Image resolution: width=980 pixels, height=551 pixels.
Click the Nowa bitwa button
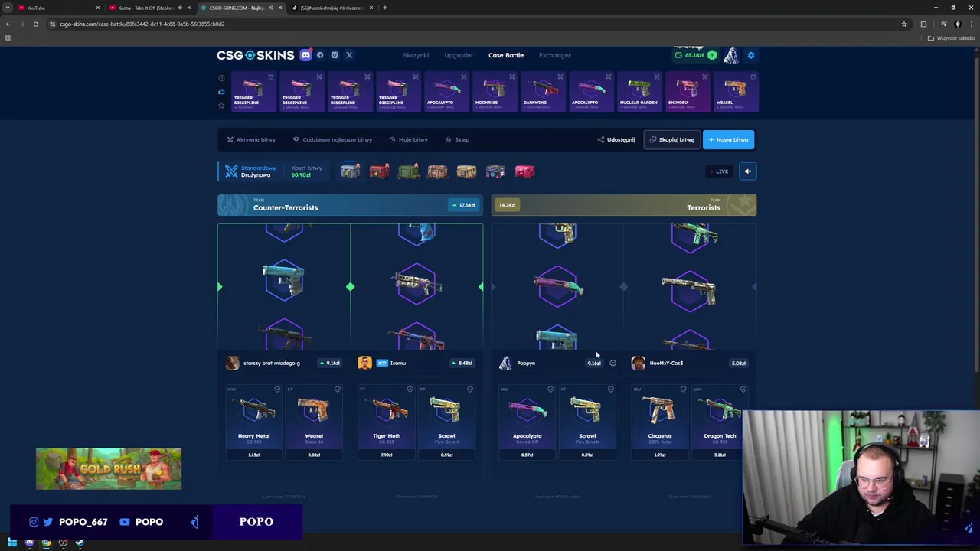(x=728, y=140)
